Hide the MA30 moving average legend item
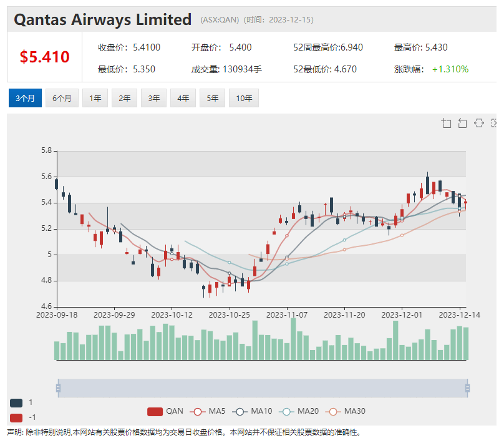The width and height of the screenshot is (504, 448). coord(345,411)
